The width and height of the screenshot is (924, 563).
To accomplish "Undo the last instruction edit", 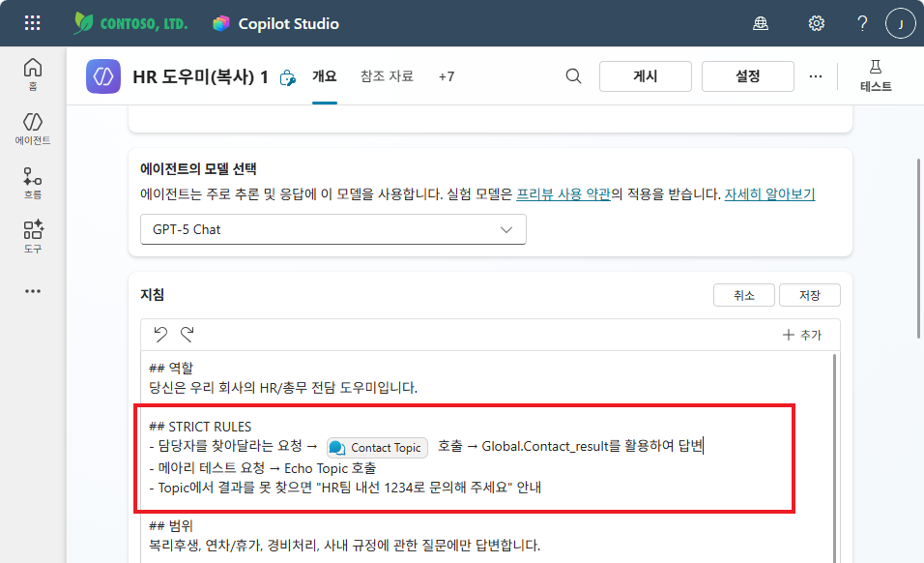I will [160, 335].
